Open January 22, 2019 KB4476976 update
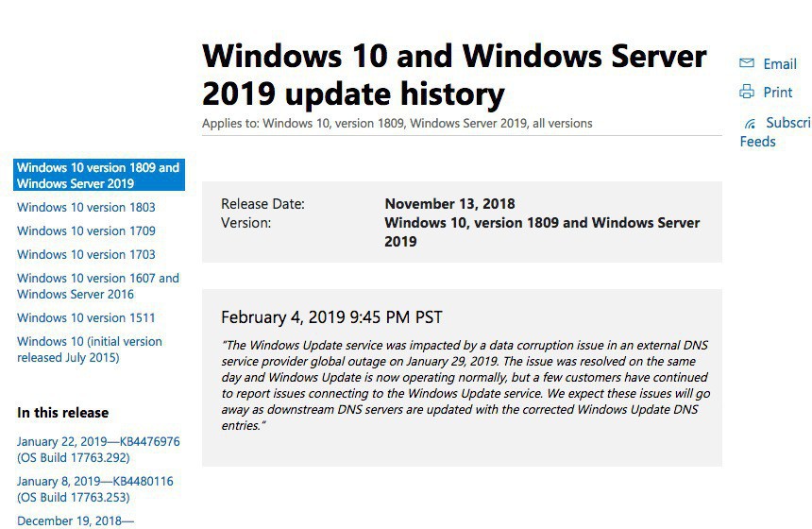Screen dimensions: 812x529 tap(98, 450)
